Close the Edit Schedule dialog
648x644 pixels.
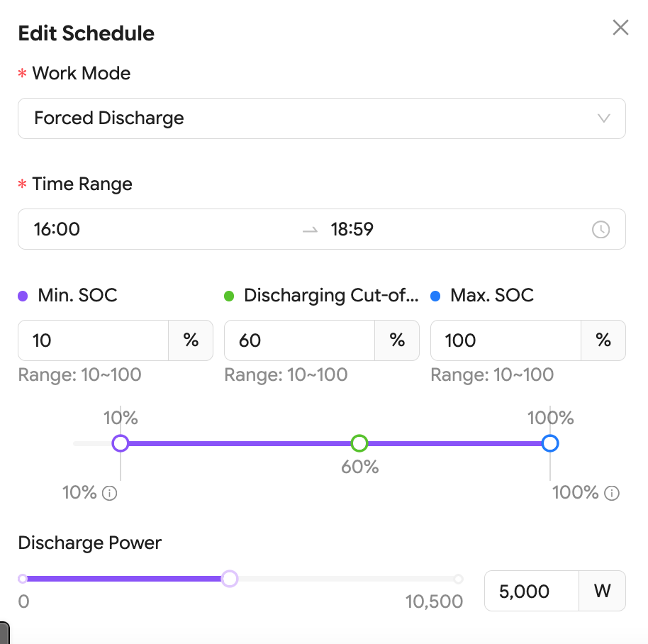coord(620,28)
